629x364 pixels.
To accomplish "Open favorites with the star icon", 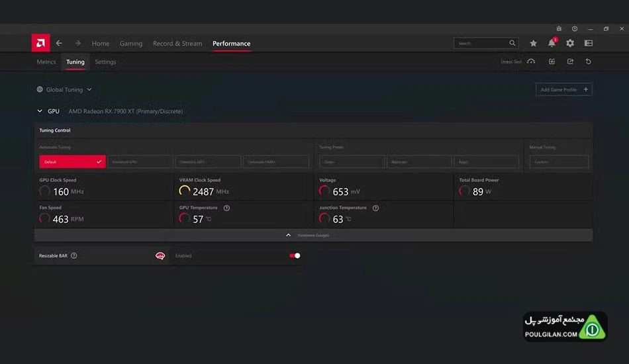I will click(x=533, y=43).
